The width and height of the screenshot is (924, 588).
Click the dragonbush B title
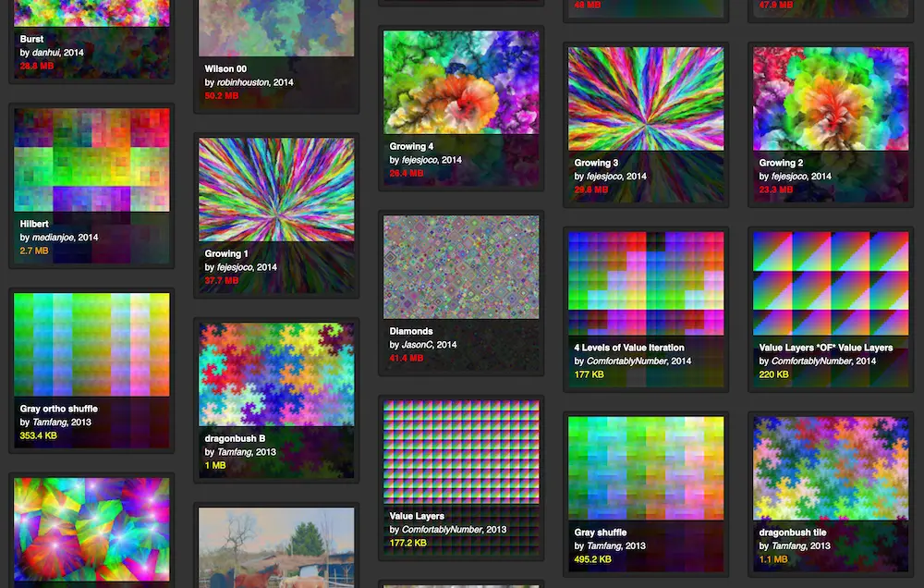pyautogui.click(x=235, y=439)
